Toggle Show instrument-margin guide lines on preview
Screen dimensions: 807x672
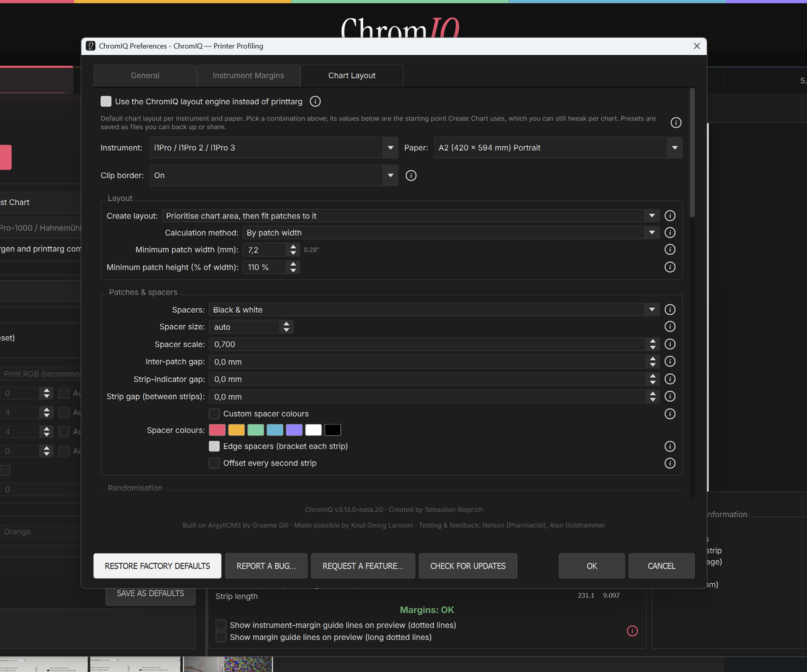(221, 625)
